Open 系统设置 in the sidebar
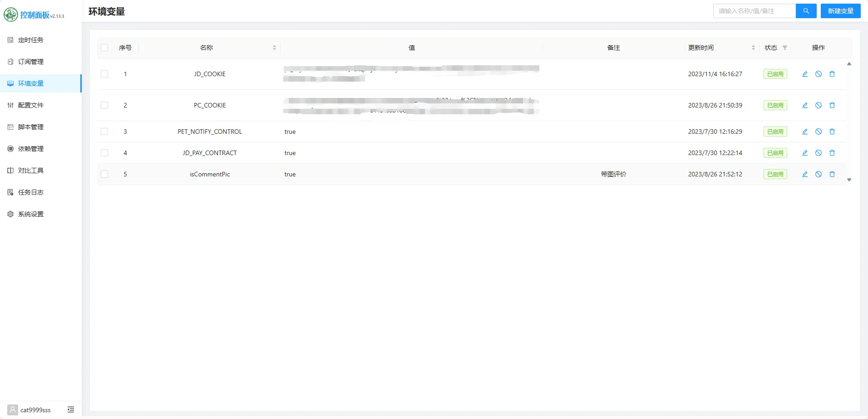868x419 pixels. [40, 214]
